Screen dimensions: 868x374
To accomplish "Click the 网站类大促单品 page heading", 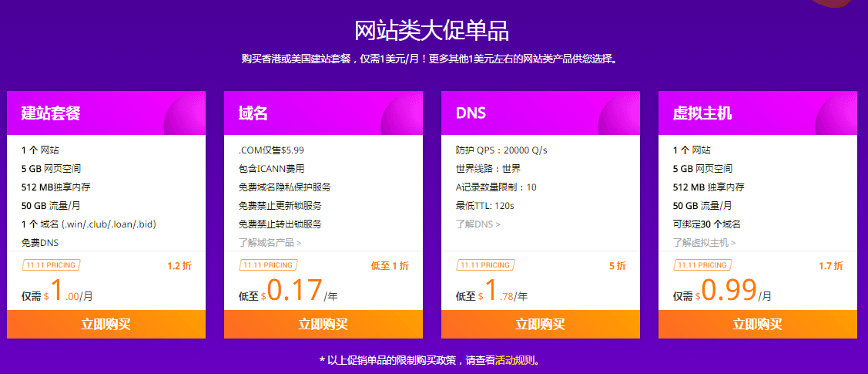I will point(431,31).
